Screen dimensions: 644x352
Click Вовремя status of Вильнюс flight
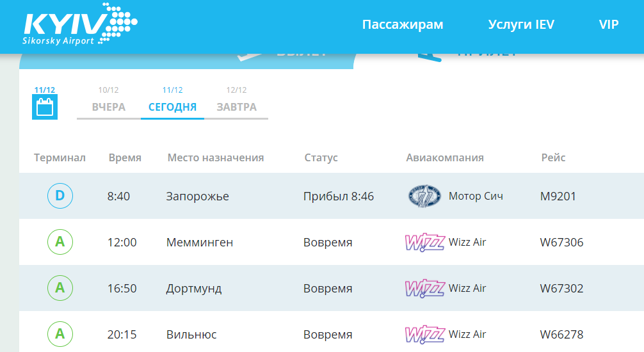[x=328, y=334]
